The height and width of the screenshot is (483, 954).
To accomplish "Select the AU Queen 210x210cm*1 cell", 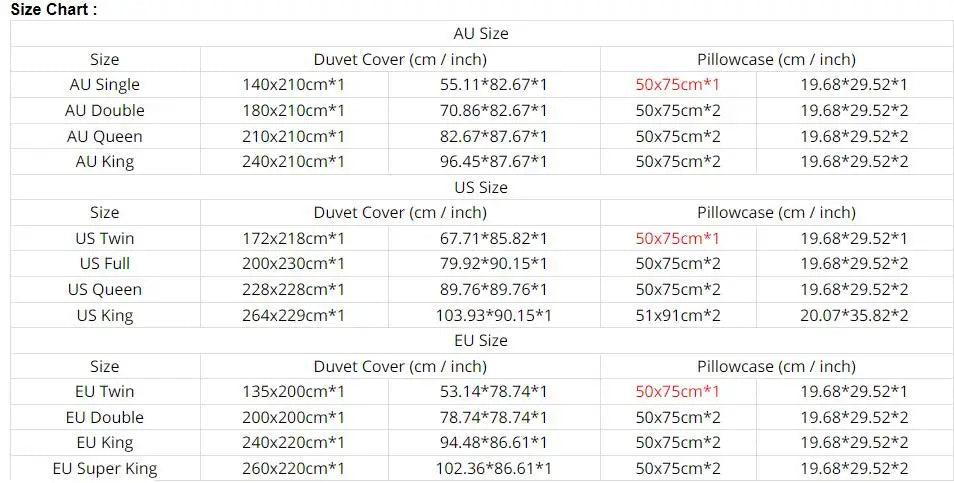I will (293, 136).
